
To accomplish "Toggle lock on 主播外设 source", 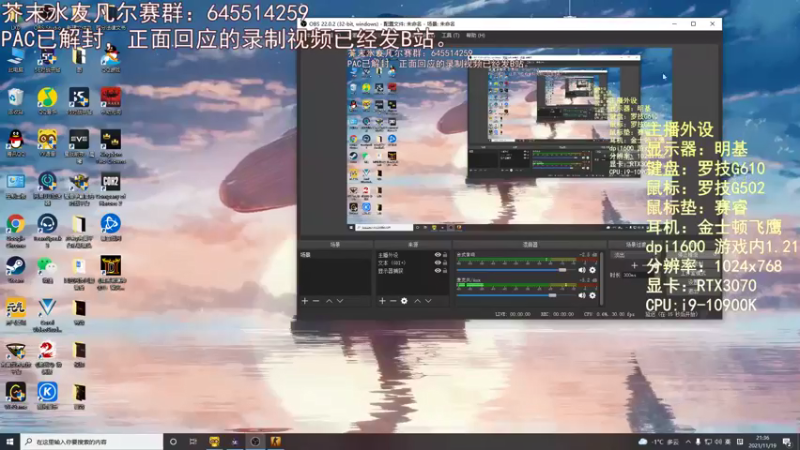I will (445, 255).
